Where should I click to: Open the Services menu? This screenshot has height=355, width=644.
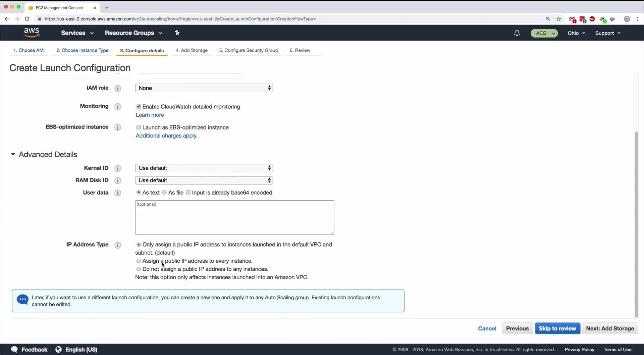tap(77, 33)
